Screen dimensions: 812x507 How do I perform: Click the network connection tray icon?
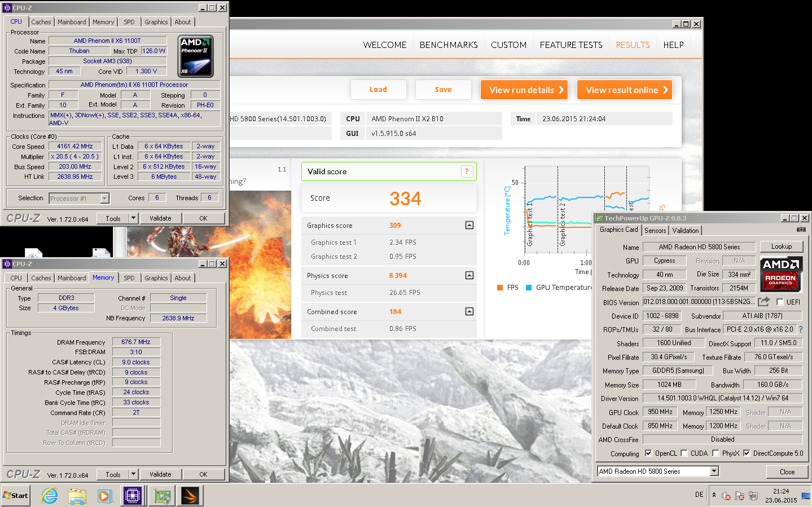click(753, 496)
